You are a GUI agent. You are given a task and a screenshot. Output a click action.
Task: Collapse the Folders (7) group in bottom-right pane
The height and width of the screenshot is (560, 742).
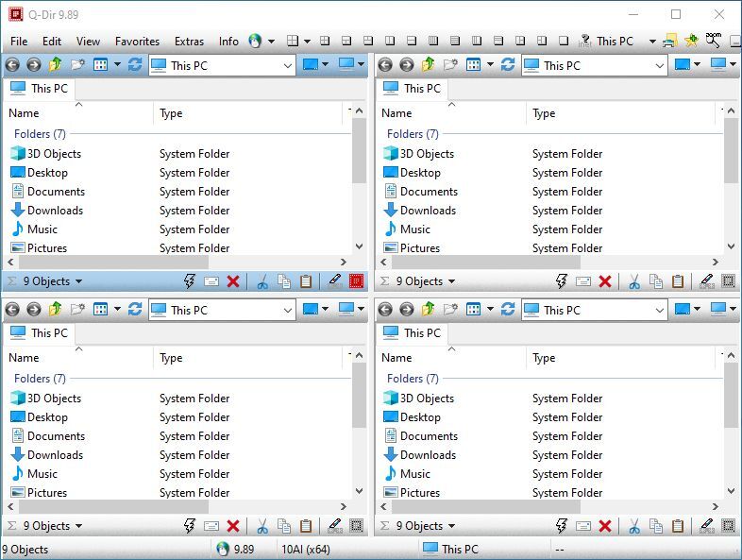(x=413, y=379)
